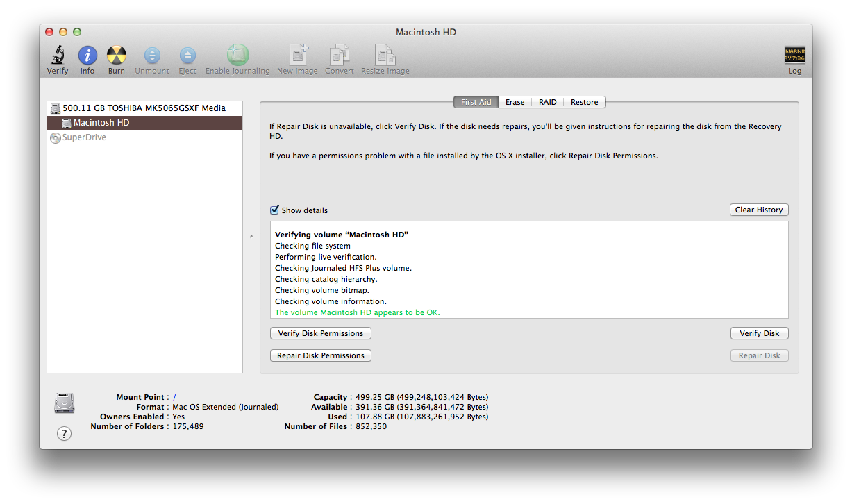This screenshot has width=852, height=504.
Task: Click the Number of Folders value 175,489
Action: (x=187, y=426)
